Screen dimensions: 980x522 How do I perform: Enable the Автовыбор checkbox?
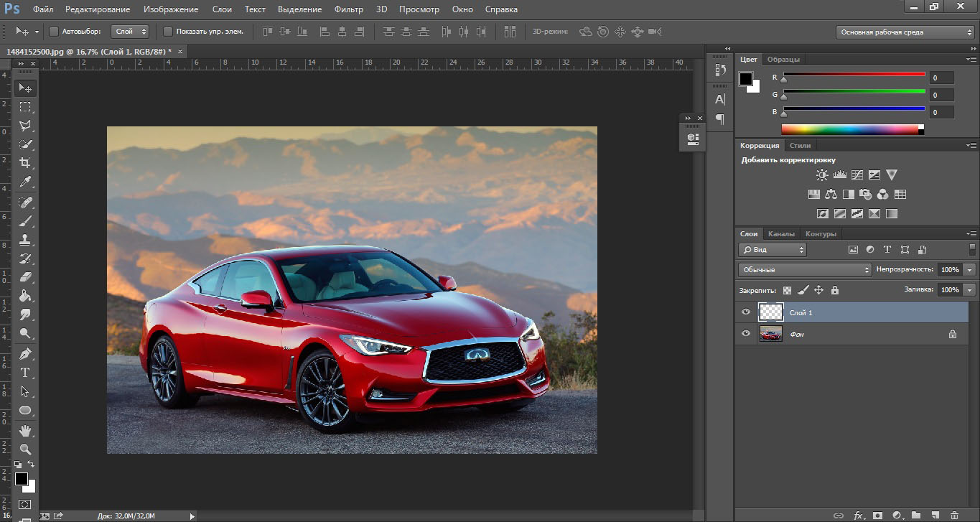point(54,32)
